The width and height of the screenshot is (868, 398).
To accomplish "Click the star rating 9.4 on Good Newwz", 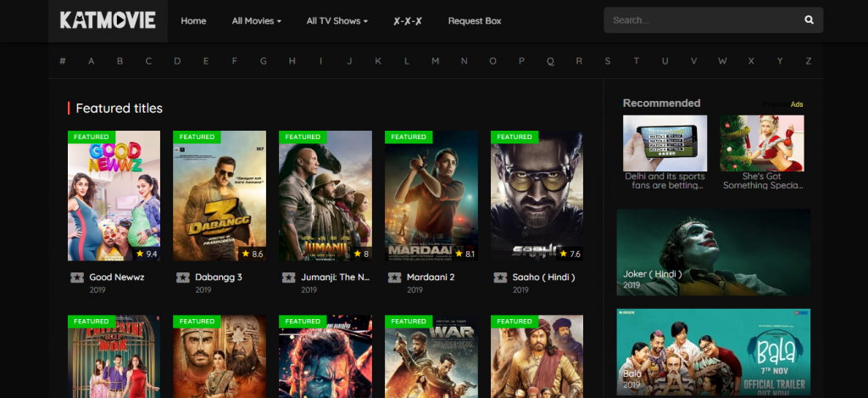I will pos(147,254).
